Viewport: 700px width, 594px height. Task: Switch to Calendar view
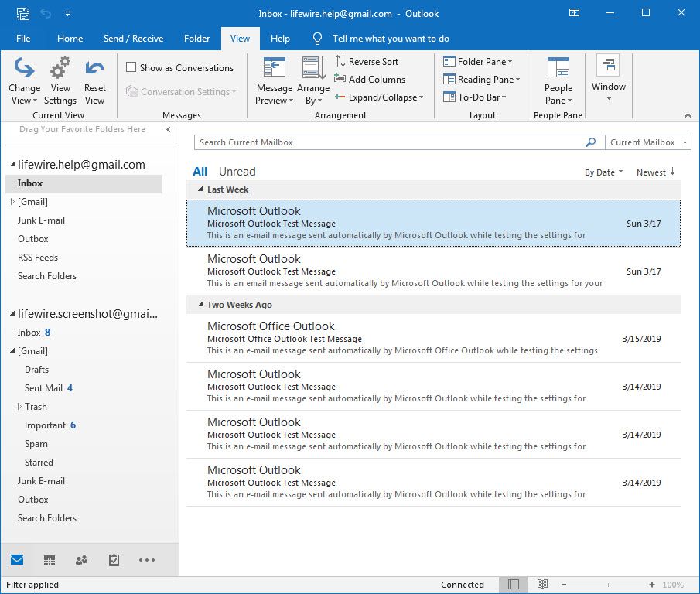[49, 560]
